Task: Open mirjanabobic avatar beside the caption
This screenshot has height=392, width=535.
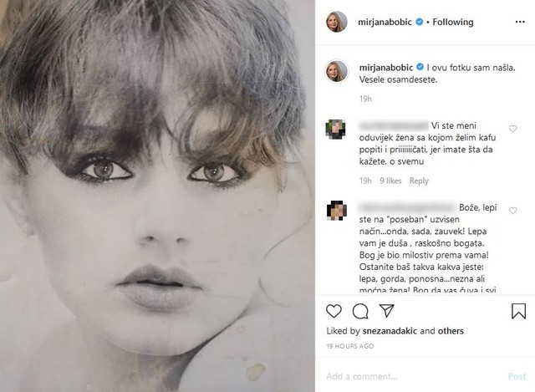Action: [x=337, y=70]
